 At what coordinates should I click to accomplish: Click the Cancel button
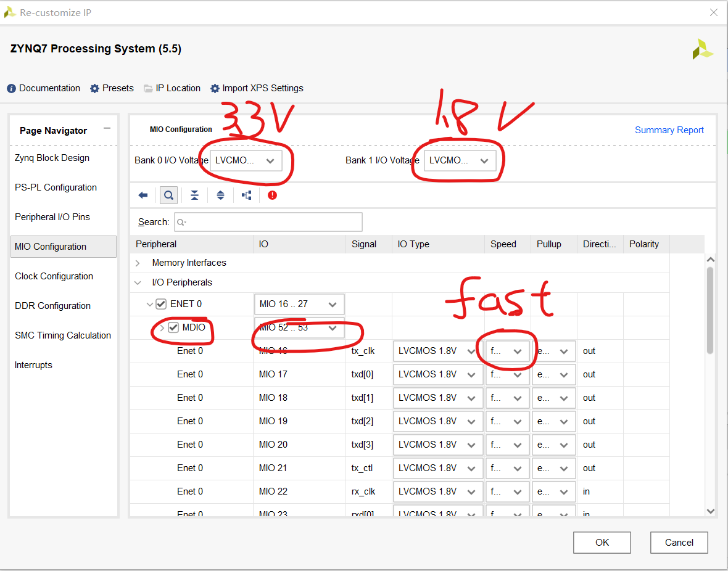pos(679,543)
